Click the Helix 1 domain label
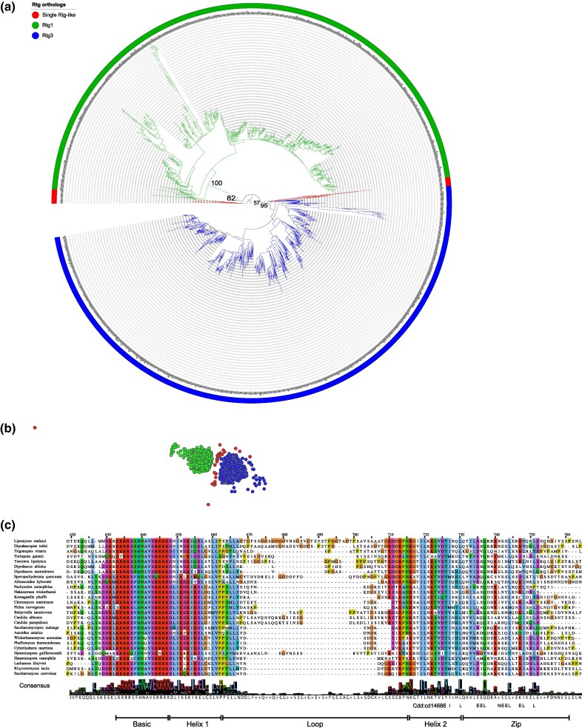582x728 pixels. coord(197,724)
